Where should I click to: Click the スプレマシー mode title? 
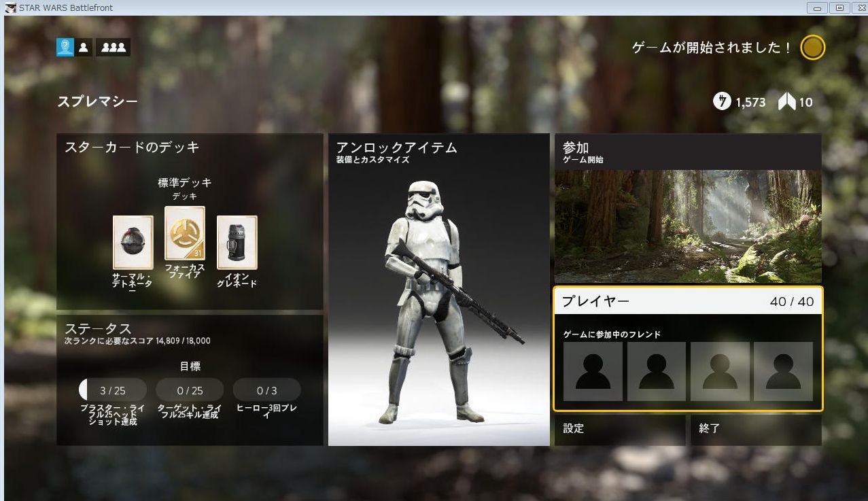click(97, 101)
